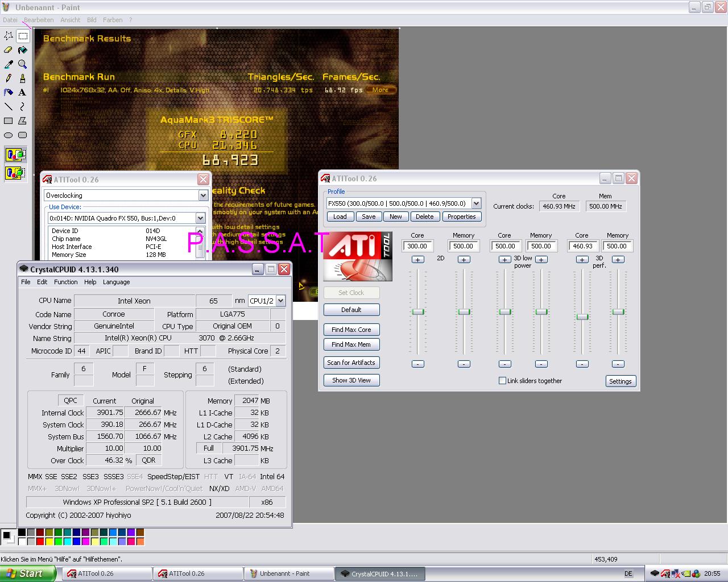The image size is (728, 582).
Task: Open the Farben menu in Paint
Action: point(113,20)
